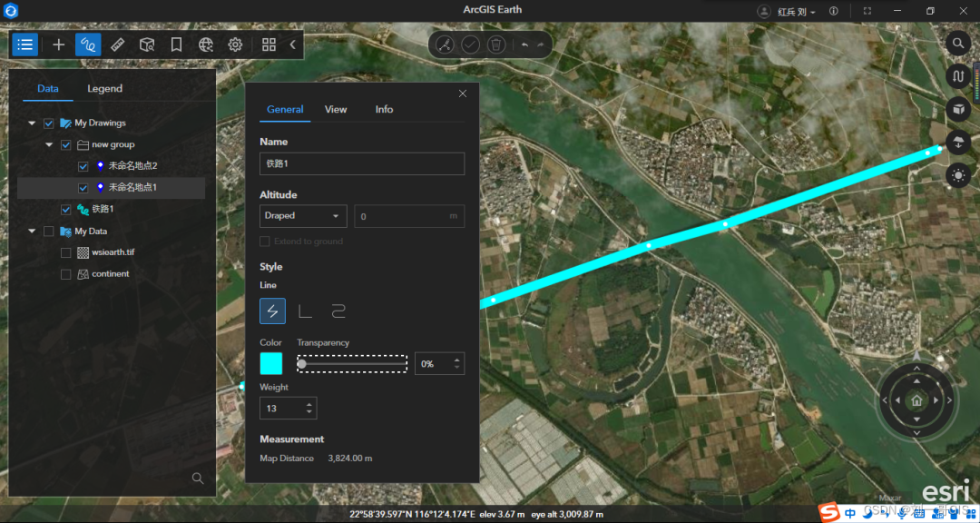Open the info icon in the title bar
980x523 pixels.
pos(833,11)
